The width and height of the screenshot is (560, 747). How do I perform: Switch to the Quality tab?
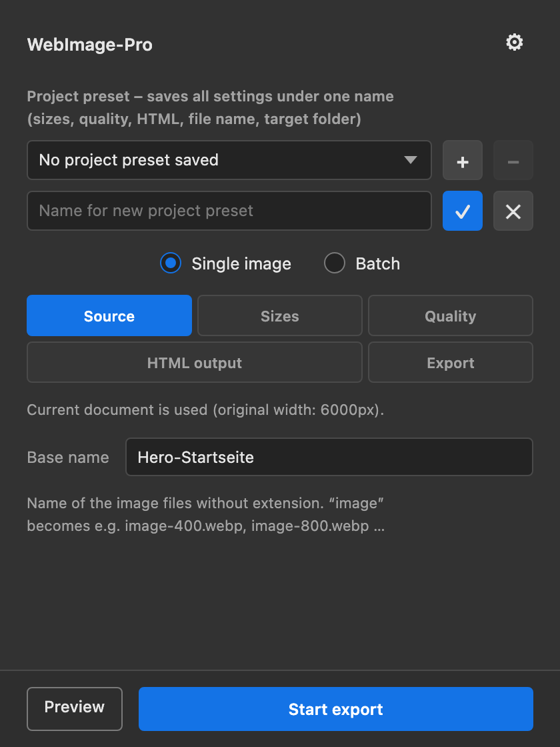pos(451,315)
